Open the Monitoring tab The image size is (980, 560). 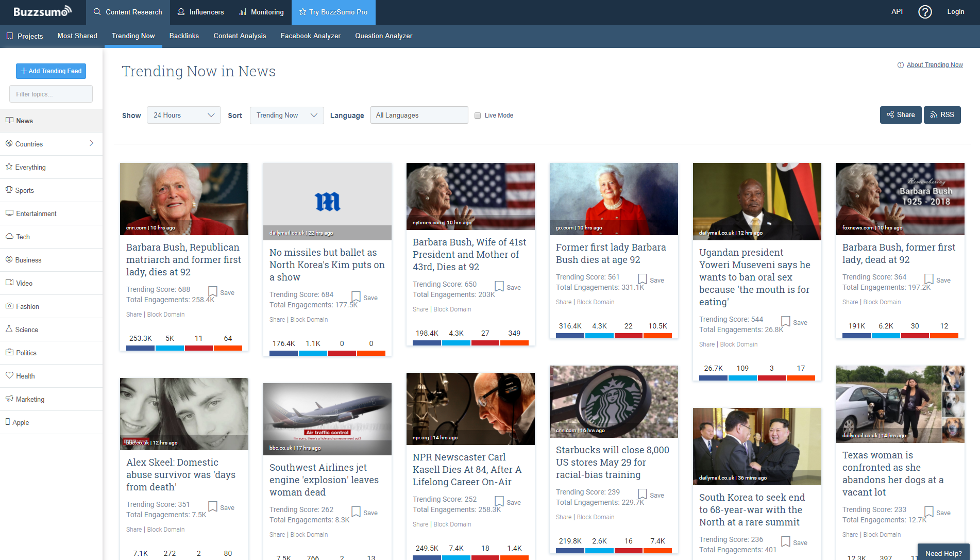click(261, 12)
